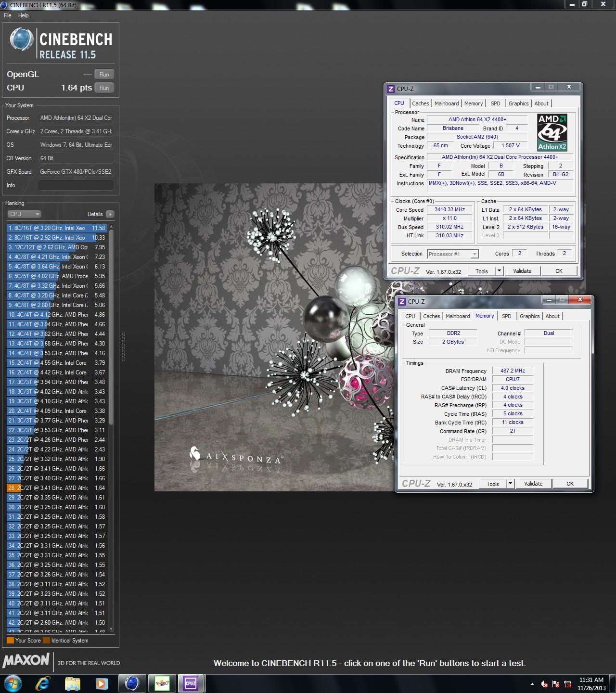Open About tab in upper CPU-Z window

point(541,103)
